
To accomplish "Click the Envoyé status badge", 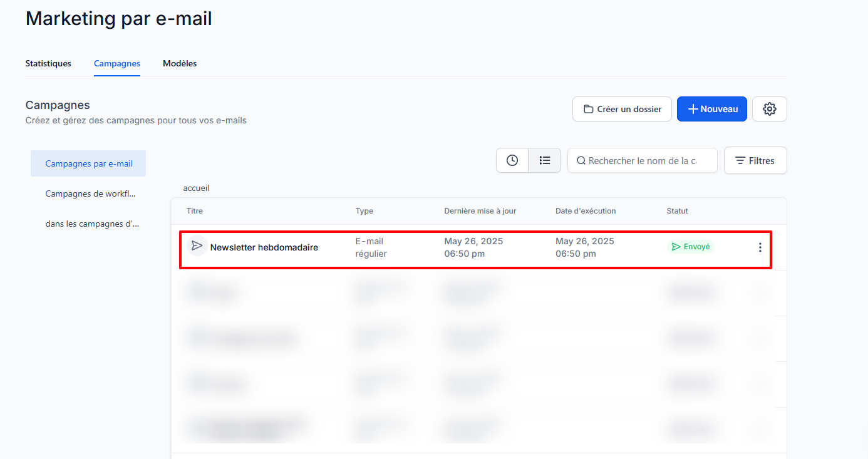I will (x=690, y=247).
